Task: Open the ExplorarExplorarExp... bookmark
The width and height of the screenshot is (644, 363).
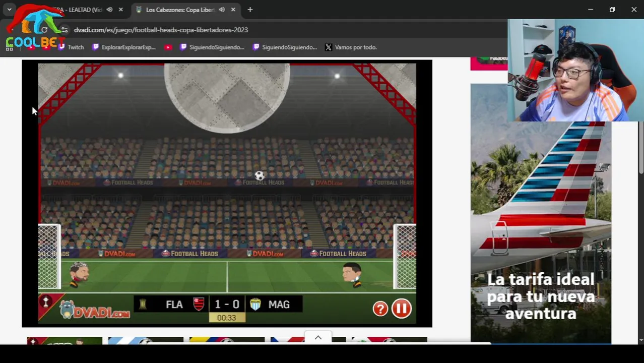Action: pyautogui.click(x=123, y=47)
